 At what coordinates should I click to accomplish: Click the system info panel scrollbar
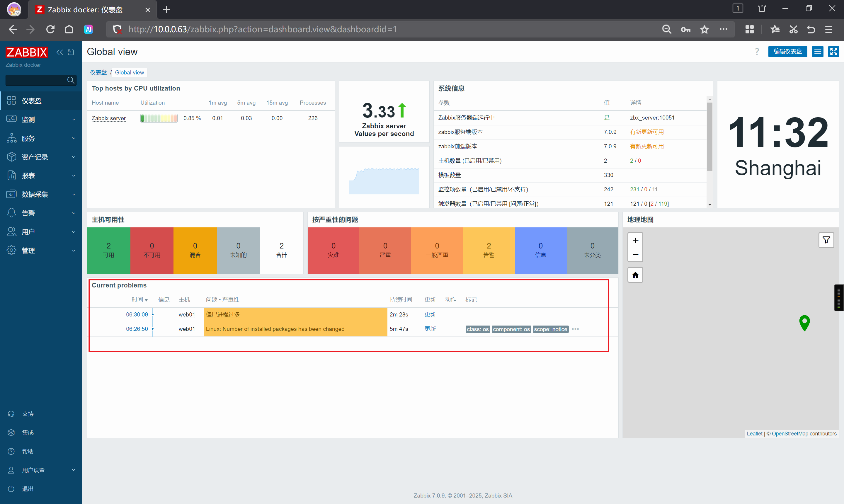tap(709, 137)
